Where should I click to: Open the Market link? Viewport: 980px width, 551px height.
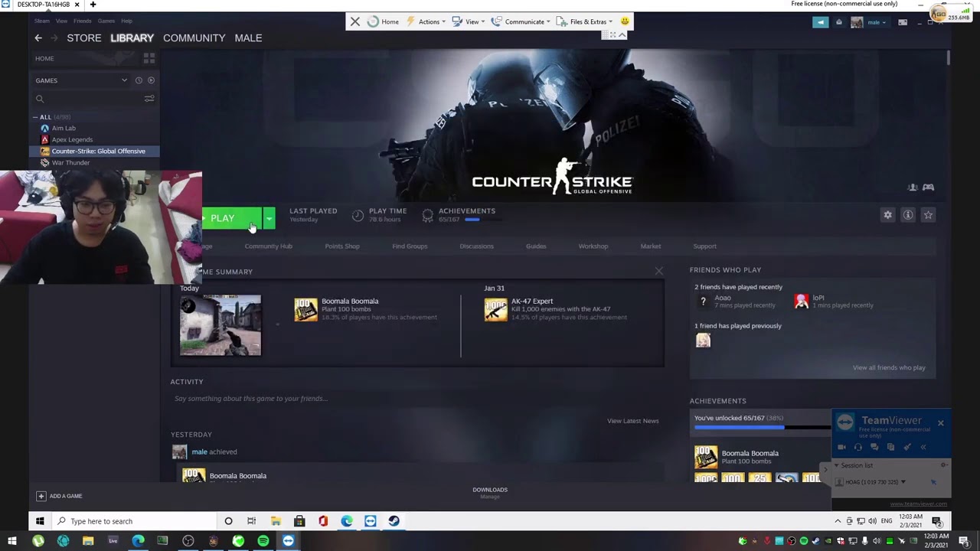tap(651, 246)
